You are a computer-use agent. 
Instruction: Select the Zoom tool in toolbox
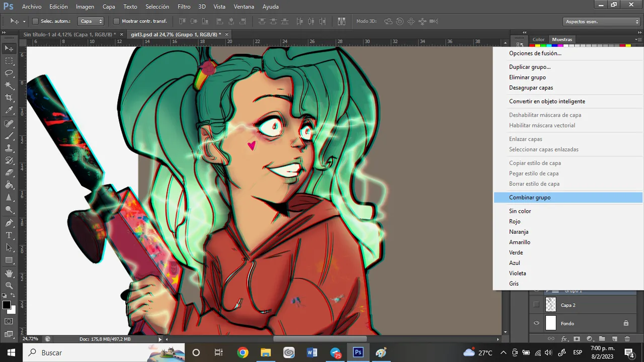pos(9,286)
